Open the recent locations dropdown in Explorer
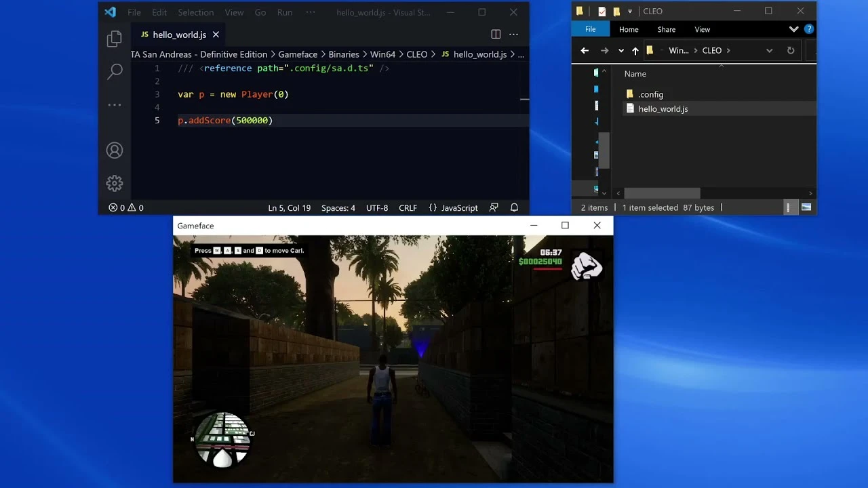 point(620,51)
